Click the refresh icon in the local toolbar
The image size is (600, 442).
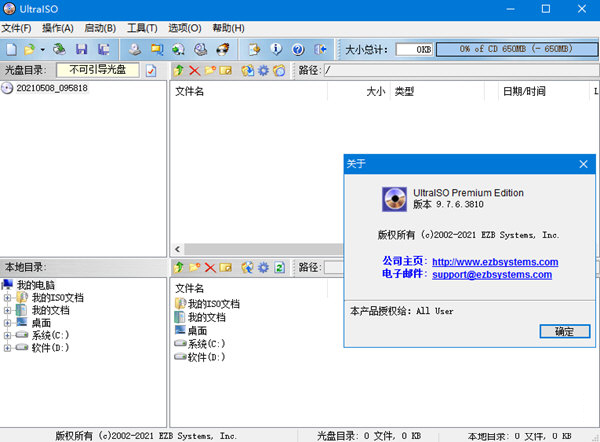click(280, 268)
